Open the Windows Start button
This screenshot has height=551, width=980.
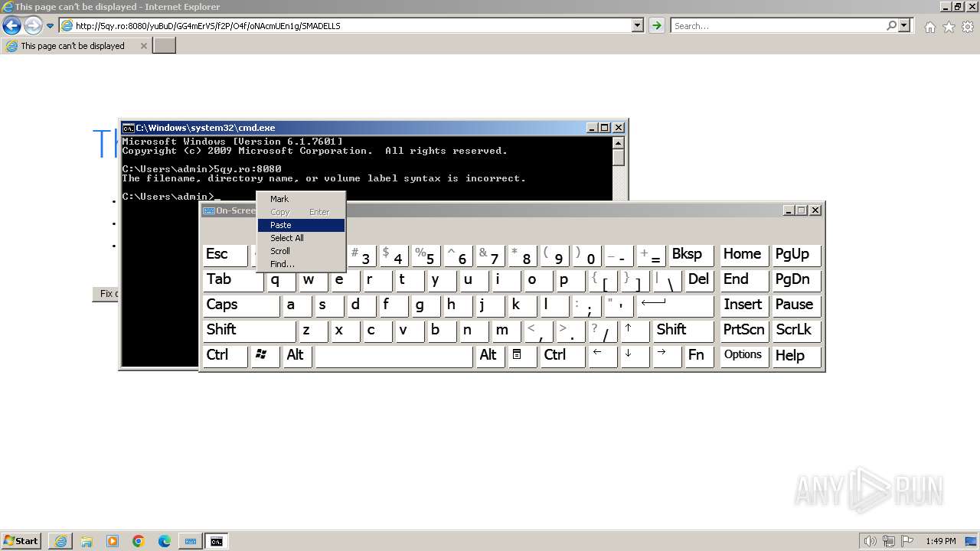coord(21,541)
